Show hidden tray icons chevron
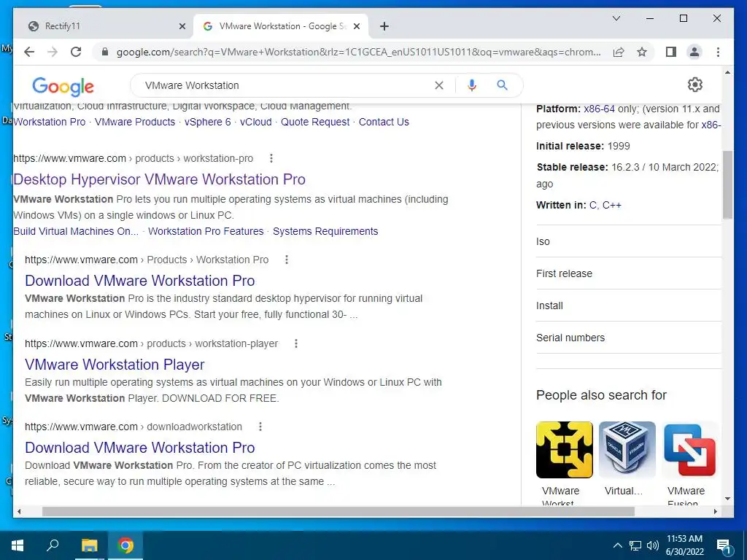The height and width of the screenshot is (560, 747). [617, 545]
